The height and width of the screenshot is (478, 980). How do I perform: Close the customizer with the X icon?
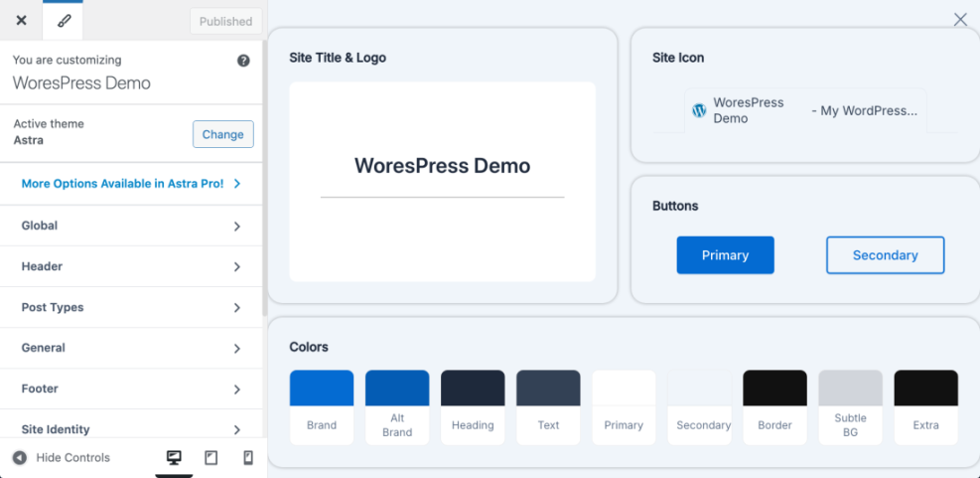pos(21,21)
